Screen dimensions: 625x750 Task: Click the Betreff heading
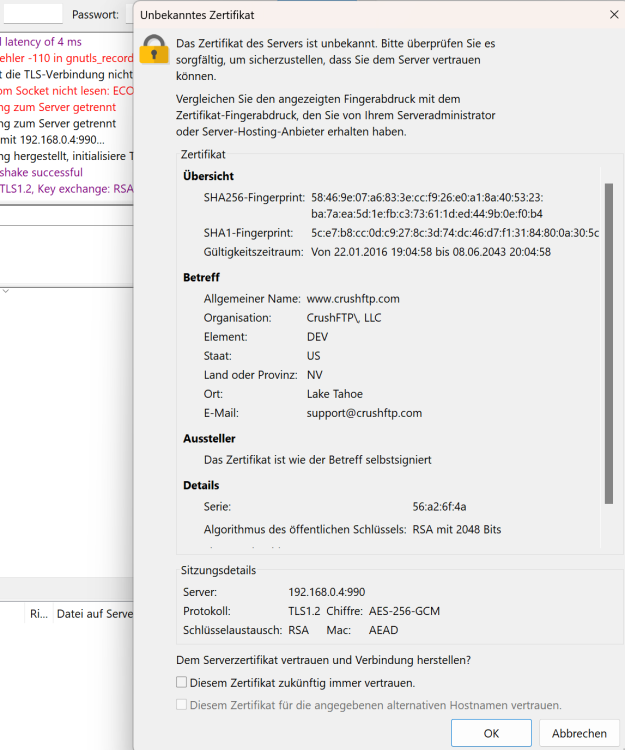(x=201, y=277)
